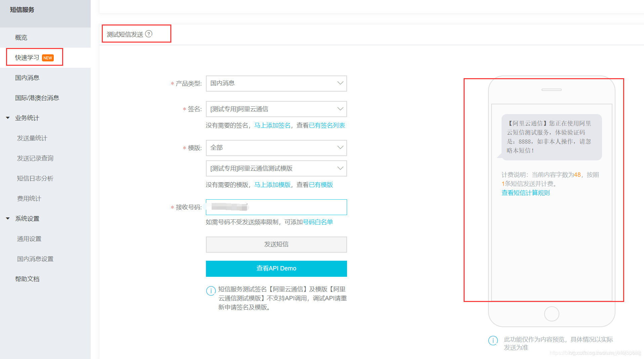Viewport: 644px width, 359px height.
Task: Focus the 接收号码 input field
Action: point(276,207)
